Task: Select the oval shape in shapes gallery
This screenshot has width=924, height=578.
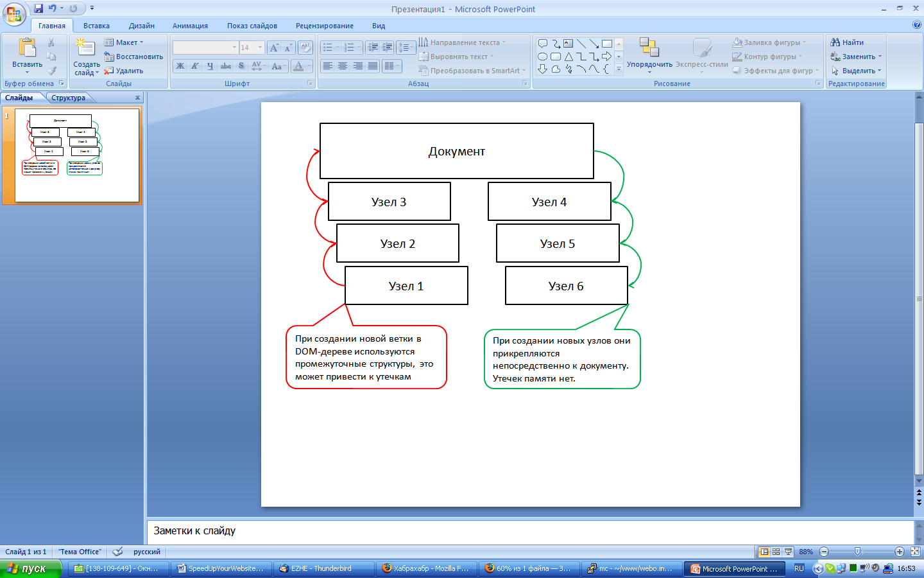Action: point(543,57)
